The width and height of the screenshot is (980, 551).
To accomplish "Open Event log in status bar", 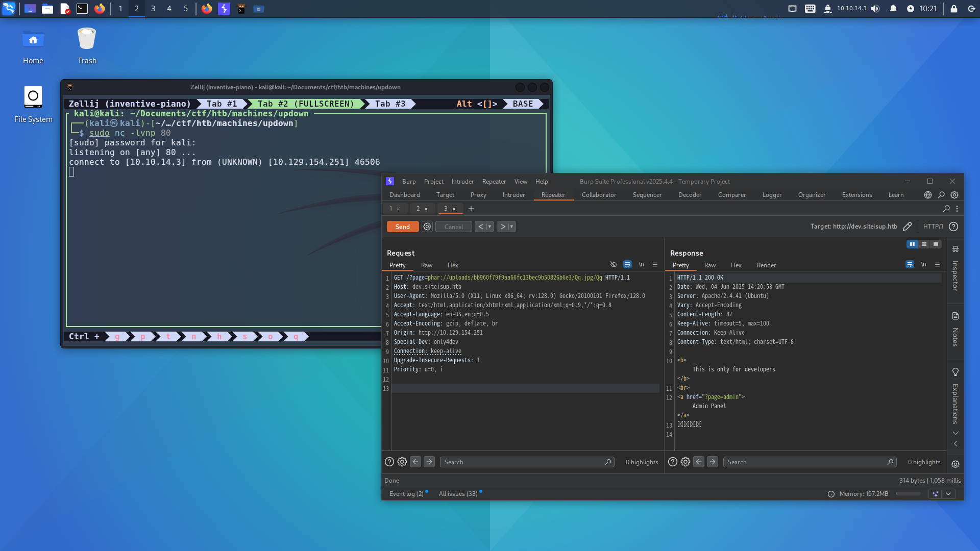I will click(x=406, y=493).
